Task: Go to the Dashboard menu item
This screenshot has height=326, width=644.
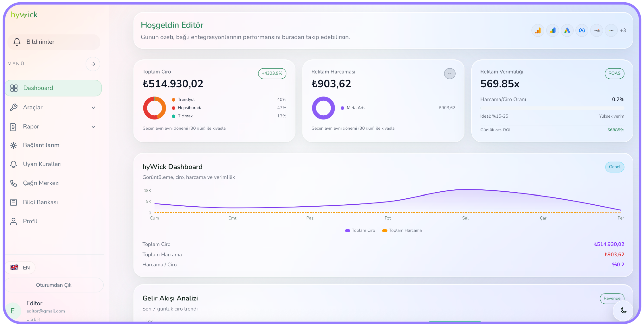Action: (53, 88)
